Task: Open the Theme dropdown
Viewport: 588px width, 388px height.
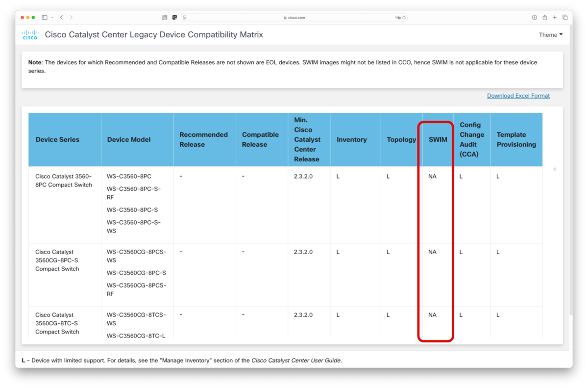Action: click(x=551, y=35)
